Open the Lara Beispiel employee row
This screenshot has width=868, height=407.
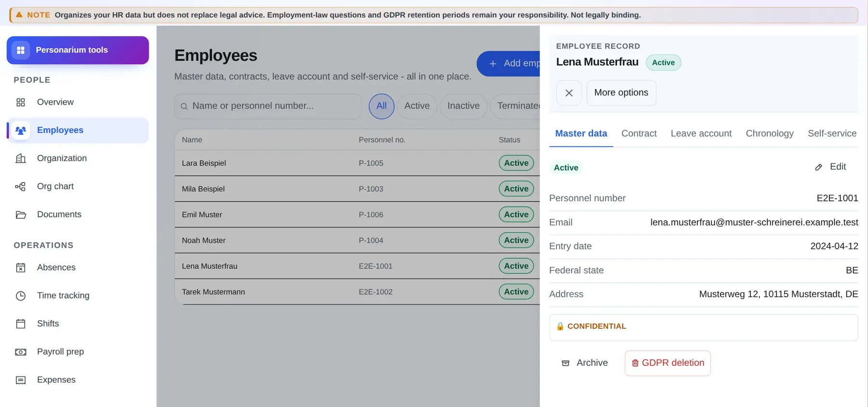pos(357,163)
